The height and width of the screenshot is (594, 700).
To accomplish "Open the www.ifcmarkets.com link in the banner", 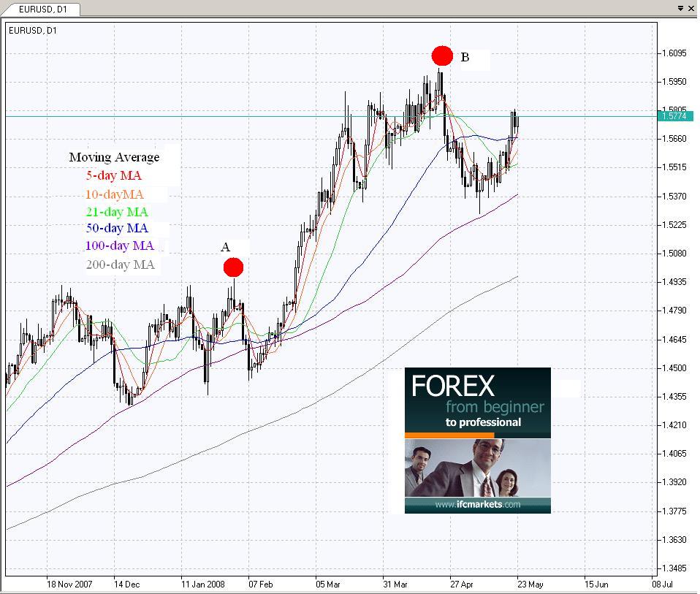I will pos(478,504).
